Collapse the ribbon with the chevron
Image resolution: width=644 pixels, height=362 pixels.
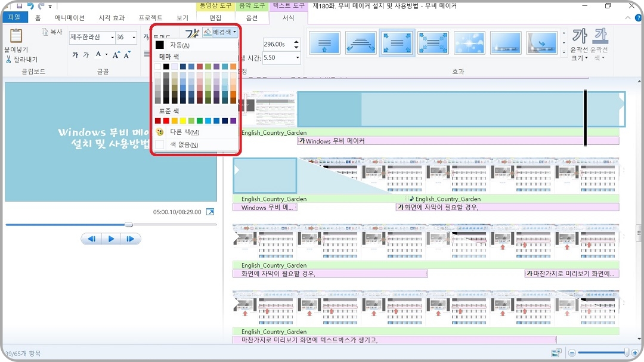[627, 18]
